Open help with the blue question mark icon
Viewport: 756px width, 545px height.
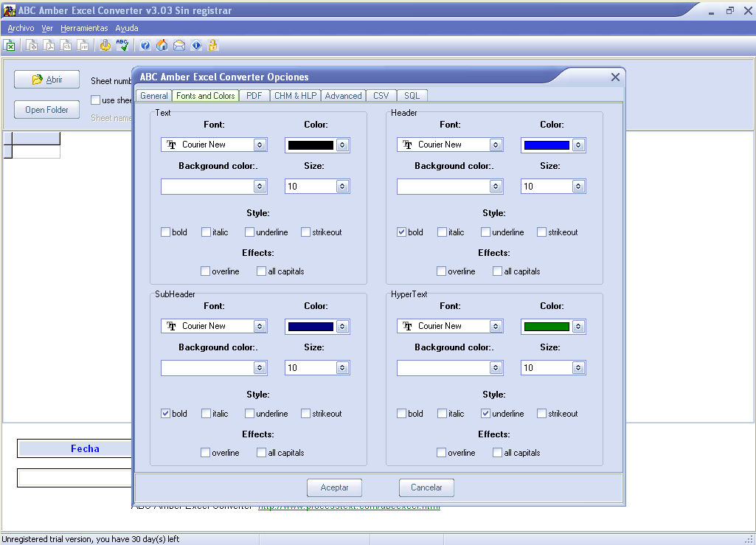(145, 46)
